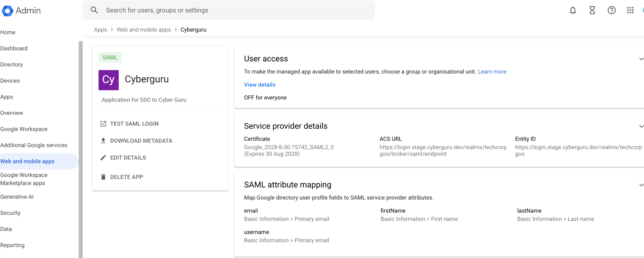This screenshot has height=258, width=644.
Task: Open Reporting in the sidebar
Action: coord(12,245)
